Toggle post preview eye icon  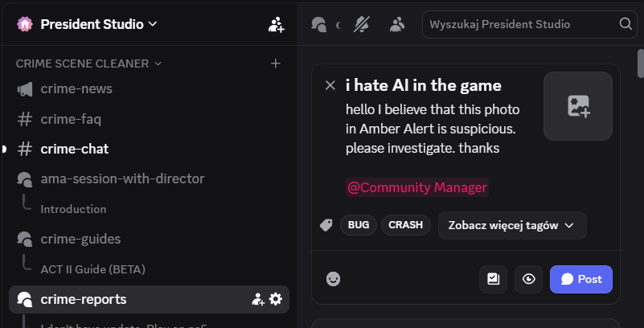pyautogui.click(x=529, y=279)
